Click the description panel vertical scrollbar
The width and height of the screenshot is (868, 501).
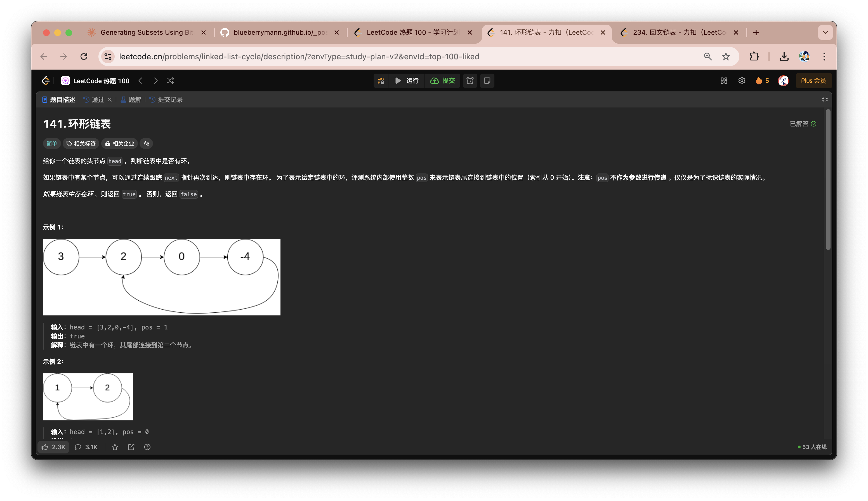(828, 179)
